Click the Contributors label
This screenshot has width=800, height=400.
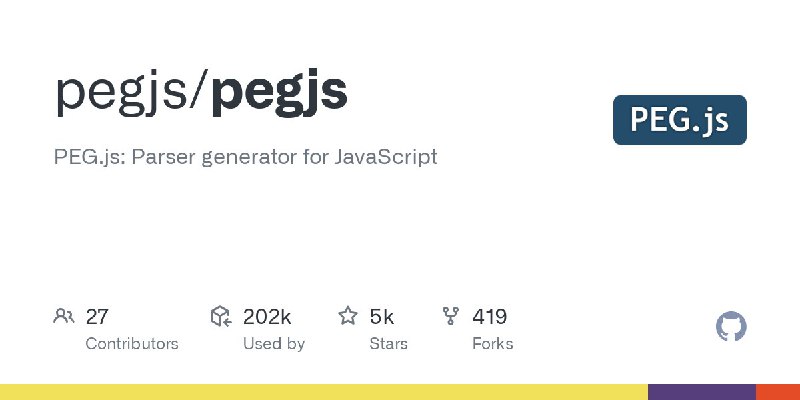pos(132,344)
